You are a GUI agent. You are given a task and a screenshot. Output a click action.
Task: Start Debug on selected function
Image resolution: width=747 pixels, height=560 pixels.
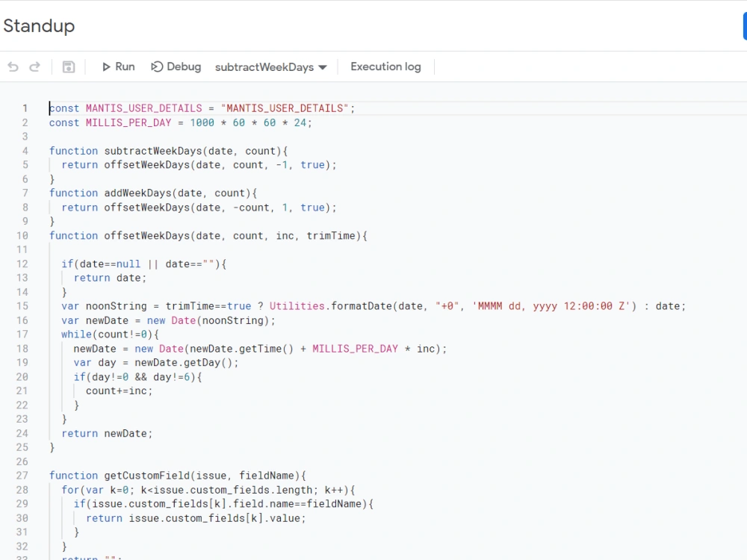coord(176,66)
